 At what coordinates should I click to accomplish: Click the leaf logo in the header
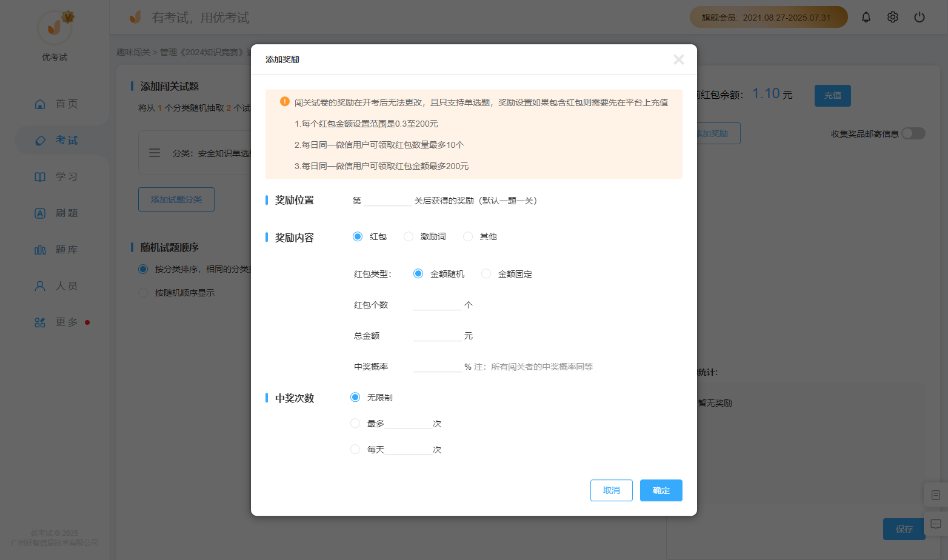pyautogui.click(x=135, y=17)
